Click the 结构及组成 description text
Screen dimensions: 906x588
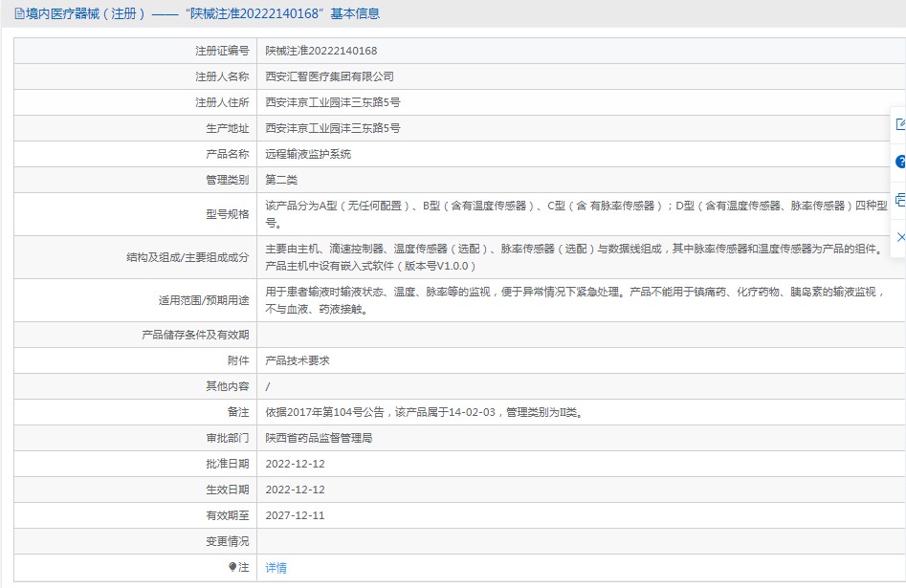(x=574, y=257)
